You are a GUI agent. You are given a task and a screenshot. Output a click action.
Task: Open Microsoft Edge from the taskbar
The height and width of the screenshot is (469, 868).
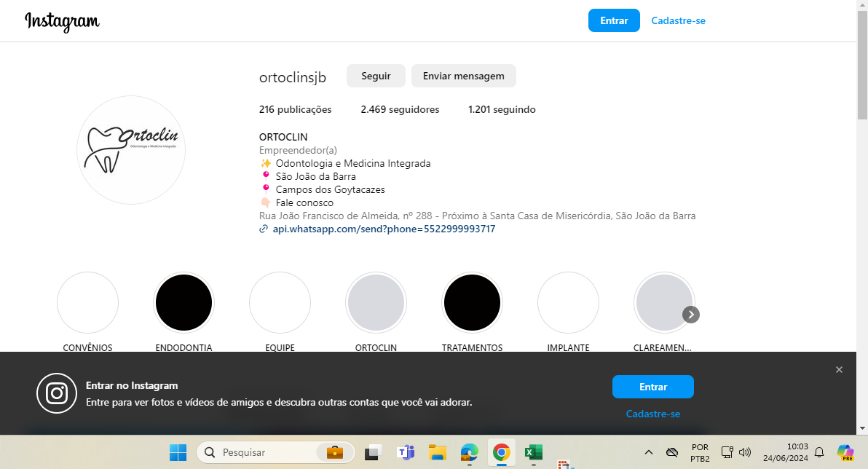(470, 452)
